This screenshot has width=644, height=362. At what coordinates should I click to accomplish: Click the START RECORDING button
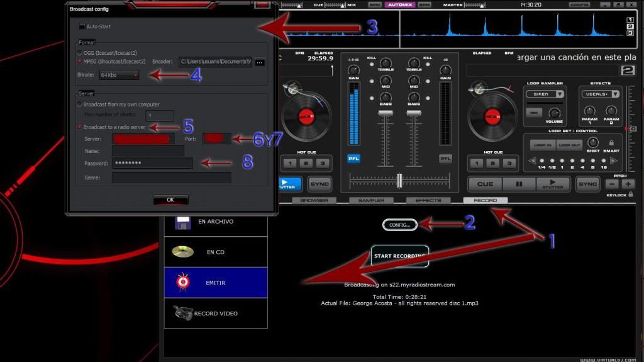click(x=399, y=256)
